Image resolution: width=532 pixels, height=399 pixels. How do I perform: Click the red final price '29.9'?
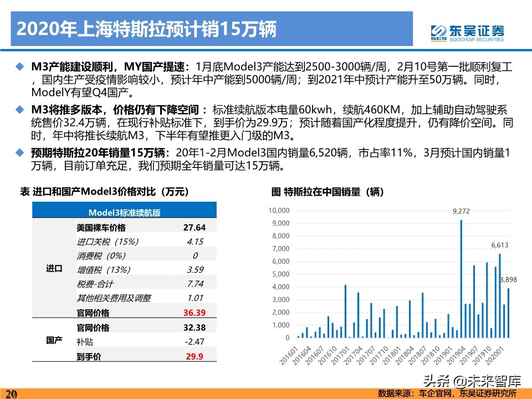click(195, 356)
